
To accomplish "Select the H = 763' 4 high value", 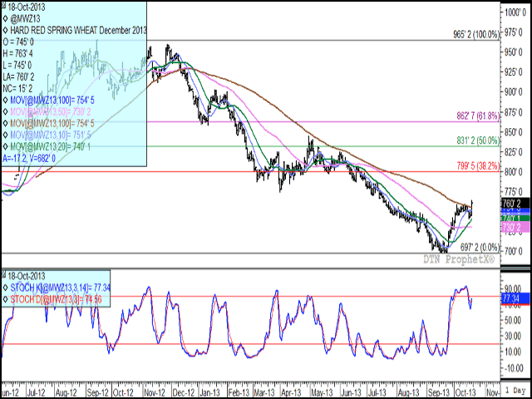I will [18, 53].
